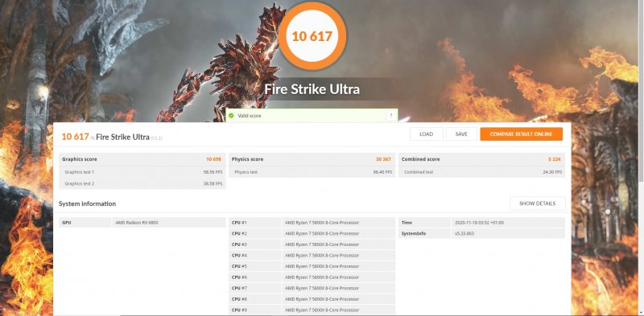644x316 pixels.
Task: Click the CPU #3 row
Action: coord(312,244)
